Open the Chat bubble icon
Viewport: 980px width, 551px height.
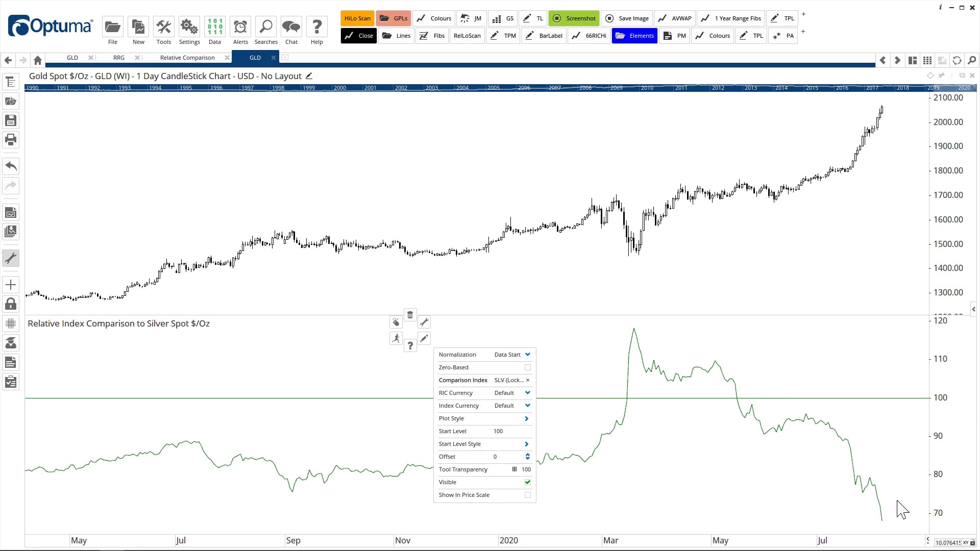(x=291, y=27)
